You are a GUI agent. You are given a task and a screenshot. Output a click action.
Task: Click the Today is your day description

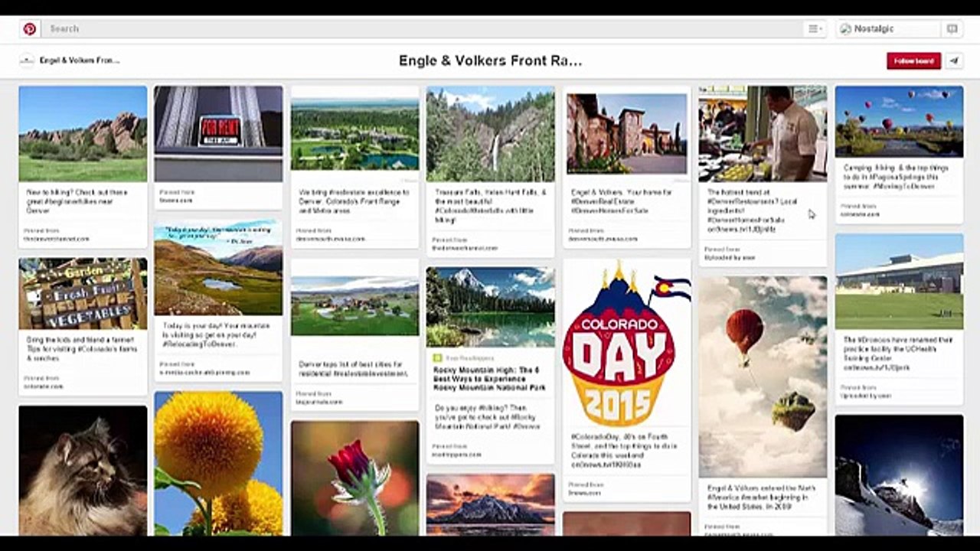[216, 335]
